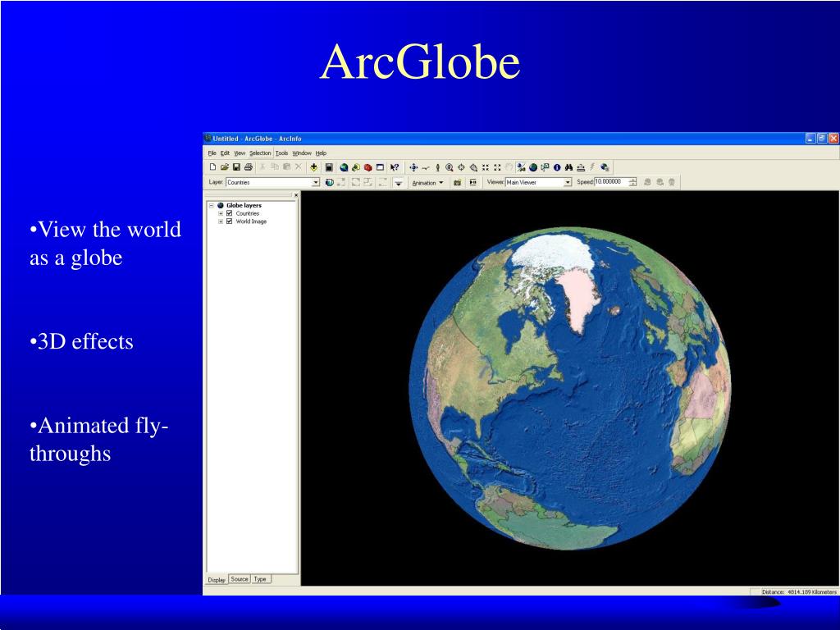Expand the World Image layer node
Screen dimensions: 840x630
click(x=220, y=221)
